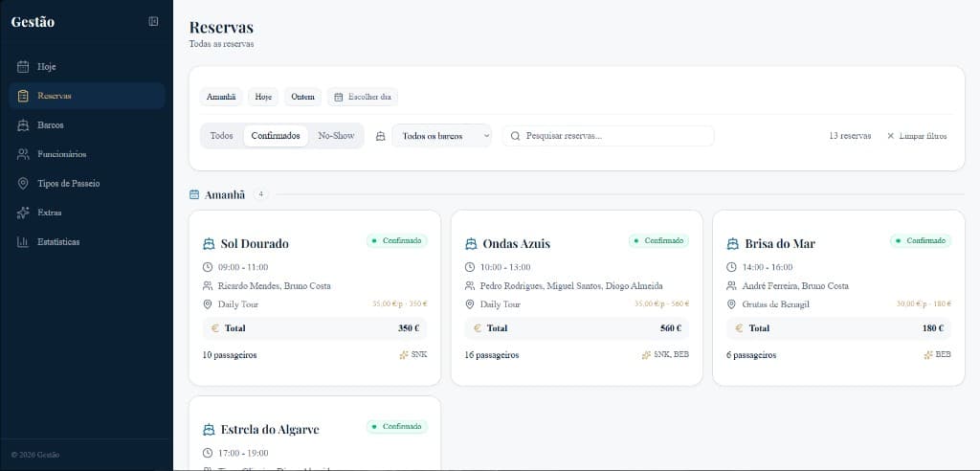Click the people icon beside Funcionários
This screenshot has width=980, height=471.
coord(23,154)
